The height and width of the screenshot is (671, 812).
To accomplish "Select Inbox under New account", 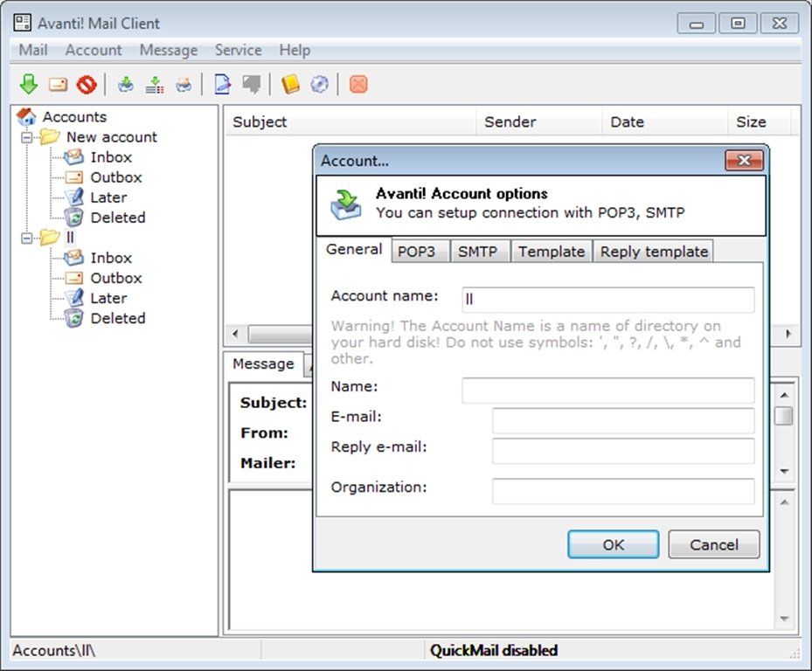I will (111, 157).
